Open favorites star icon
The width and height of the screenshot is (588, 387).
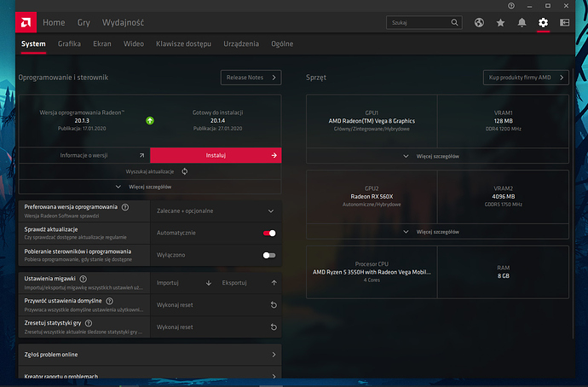pyautogui.click(x=500, y=22)
